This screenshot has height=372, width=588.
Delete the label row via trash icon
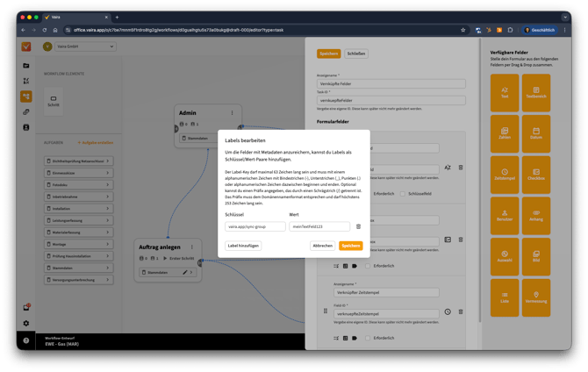[358, 226]
